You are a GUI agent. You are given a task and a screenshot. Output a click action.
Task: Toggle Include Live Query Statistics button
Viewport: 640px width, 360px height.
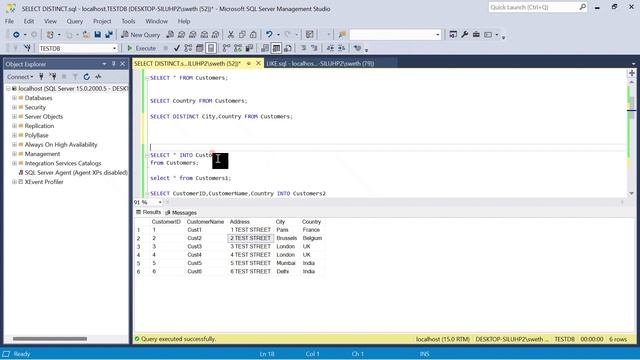click(x=238, y=48)
